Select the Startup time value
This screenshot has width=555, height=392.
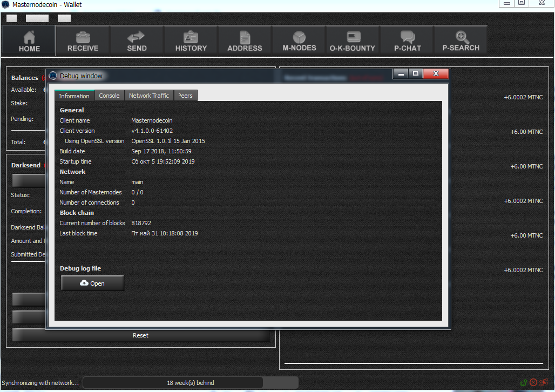click(x=163, y=161)
